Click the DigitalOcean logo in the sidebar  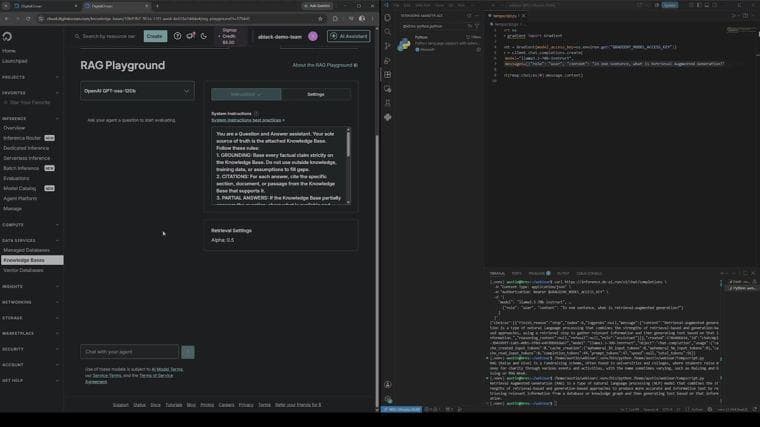7,37
